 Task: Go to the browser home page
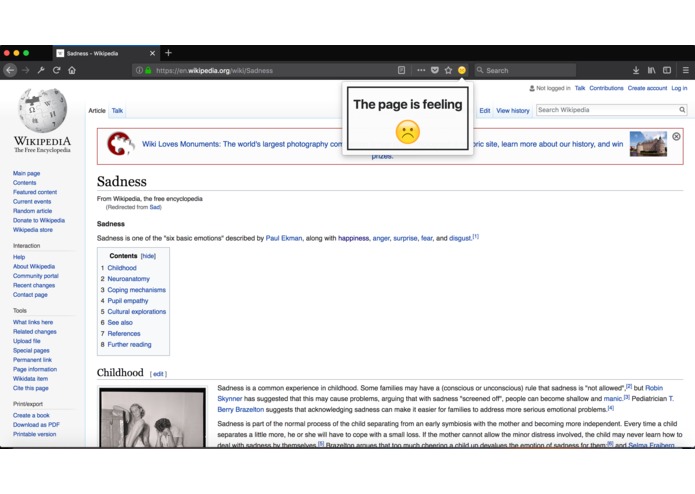(x=72, y=70)
